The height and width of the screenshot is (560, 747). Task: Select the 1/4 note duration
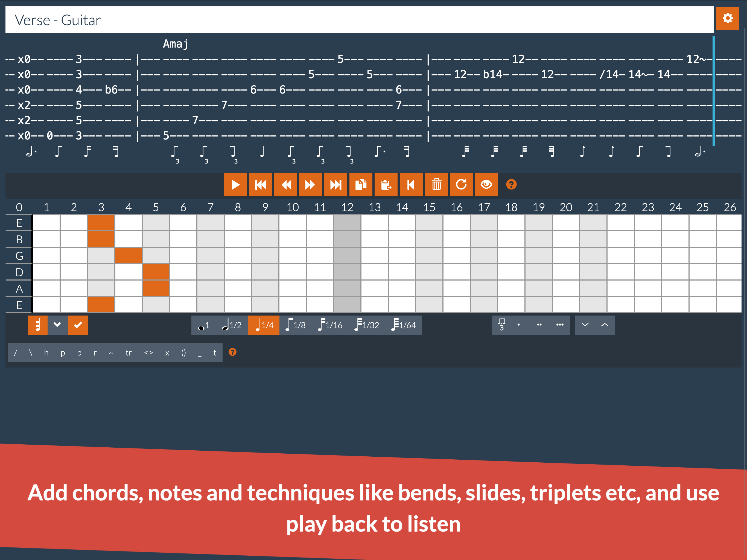click(263, 325)
